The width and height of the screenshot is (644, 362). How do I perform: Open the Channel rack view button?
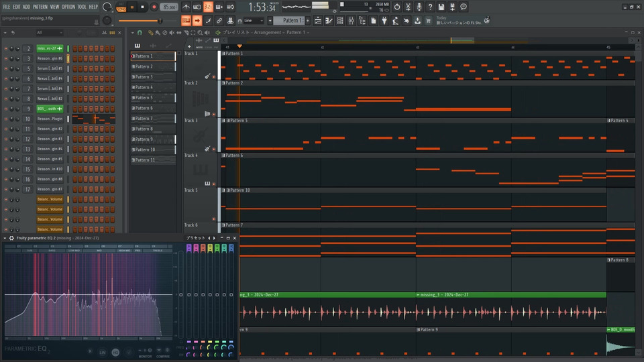pyautogui.click(x=340, y=21)
